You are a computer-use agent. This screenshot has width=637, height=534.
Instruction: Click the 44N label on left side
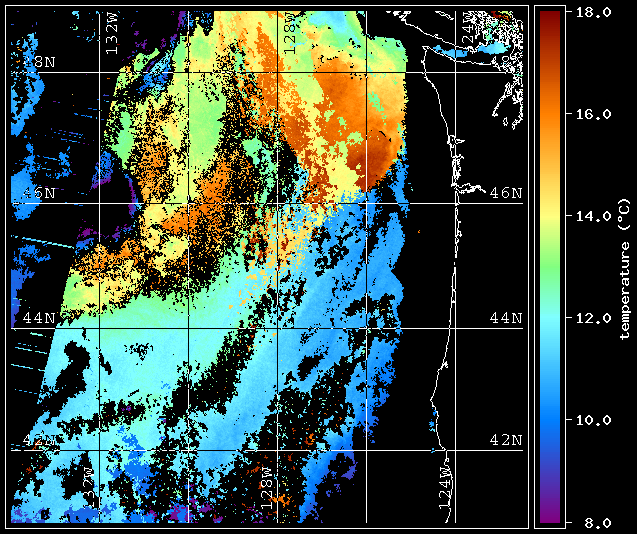39,318
